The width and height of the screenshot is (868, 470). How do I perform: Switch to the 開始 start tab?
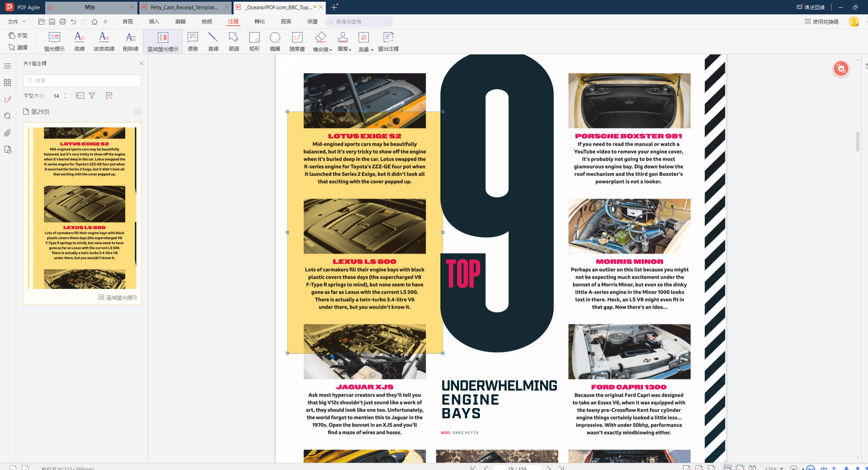click(x=91, y=7)
